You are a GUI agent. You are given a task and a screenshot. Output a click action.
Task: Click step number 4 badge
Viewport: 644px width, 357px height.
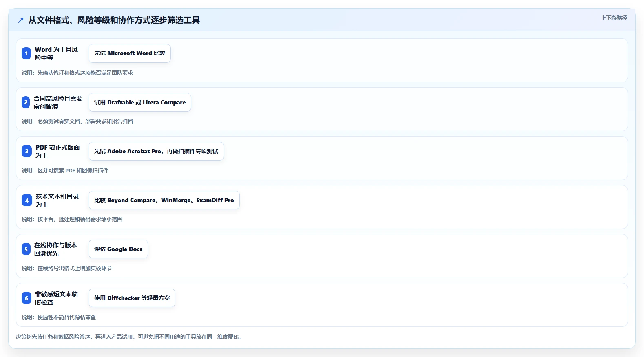pyautogui.click(x=27, y=200)
